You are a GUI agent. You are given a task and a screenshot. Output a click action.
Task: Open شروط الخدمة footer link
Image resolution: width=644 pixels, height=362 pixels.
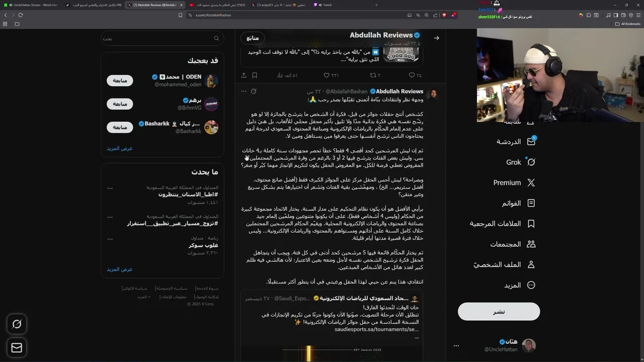[207, 289]
